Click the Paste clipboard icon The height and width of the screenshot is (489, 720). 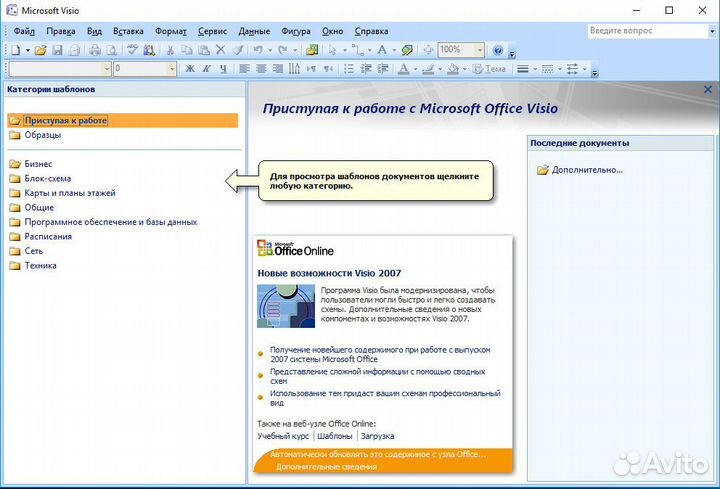click(203, 50)
